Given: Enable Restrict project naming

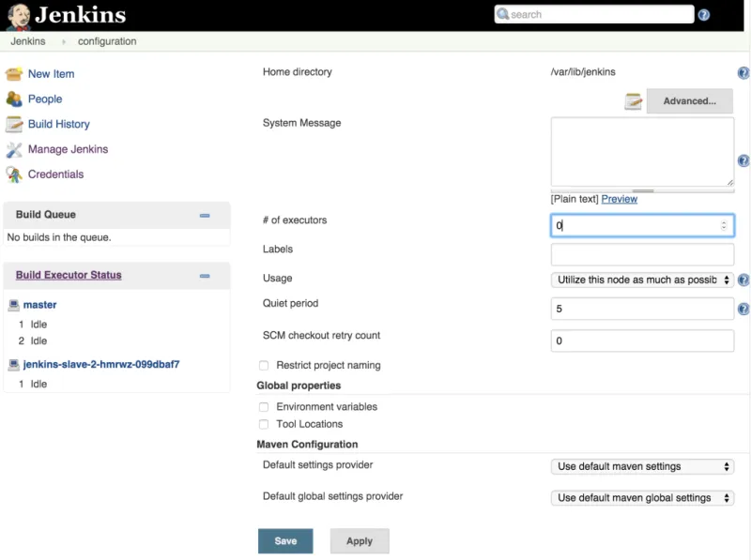Looking at the screenshot, I should [x=264, y=367].
